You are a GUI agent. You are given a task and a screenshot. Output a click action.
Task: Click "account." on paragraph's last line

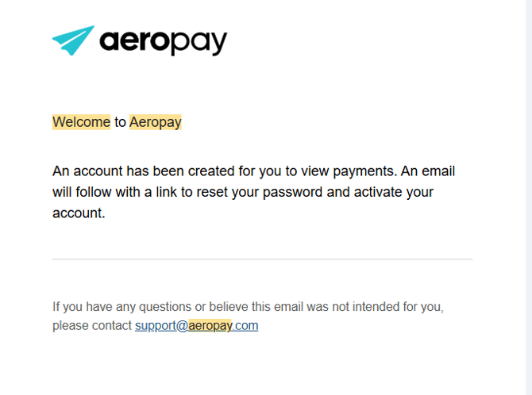pos(79,213)
